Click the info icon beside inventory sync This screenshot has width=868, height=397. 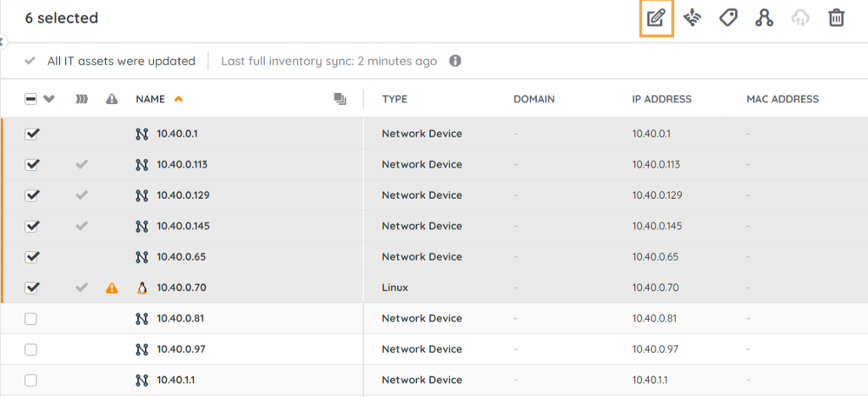(454, 62)
